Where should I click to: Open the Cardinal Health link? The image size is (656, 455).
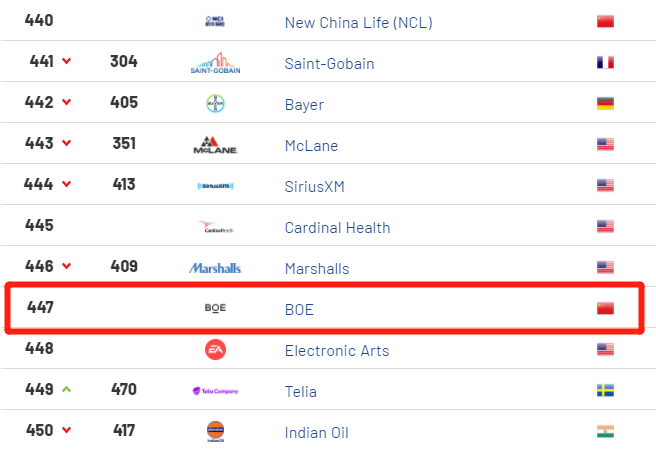337,228
